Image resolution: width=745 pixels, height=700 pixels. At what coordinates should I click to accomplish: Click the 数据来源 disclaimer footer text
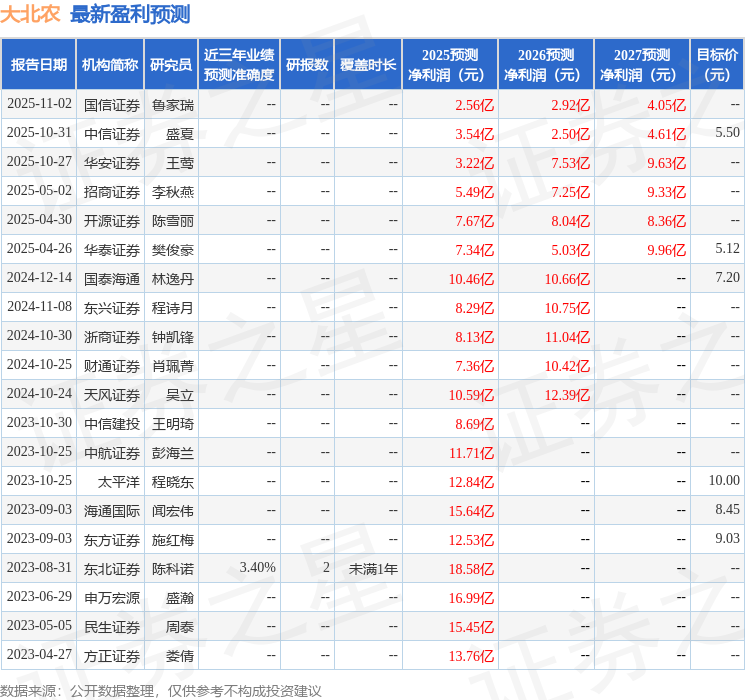click(161, 690)
